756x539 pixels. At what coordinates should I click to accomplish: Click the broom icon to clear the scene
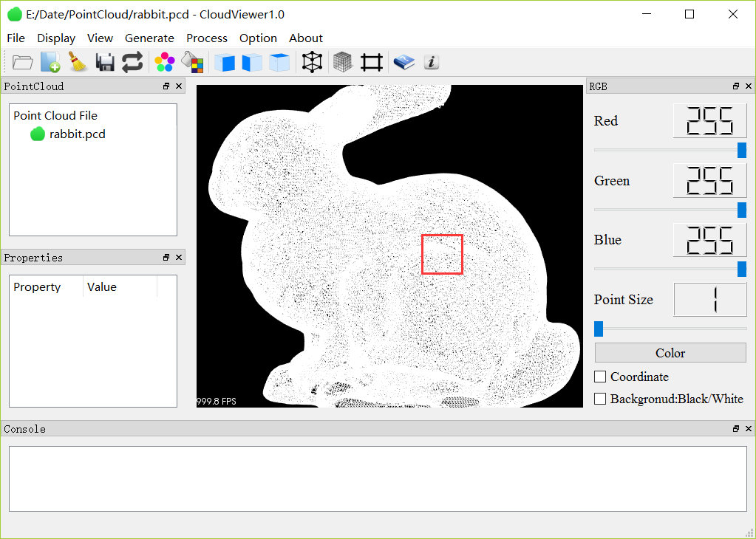77,62
